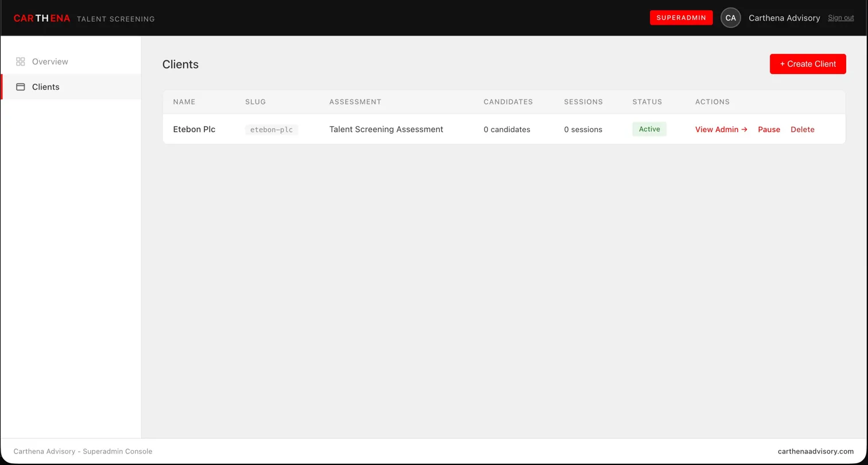
Task: Delete the Etebon Plc client
Action: click(x=802, y=129)
